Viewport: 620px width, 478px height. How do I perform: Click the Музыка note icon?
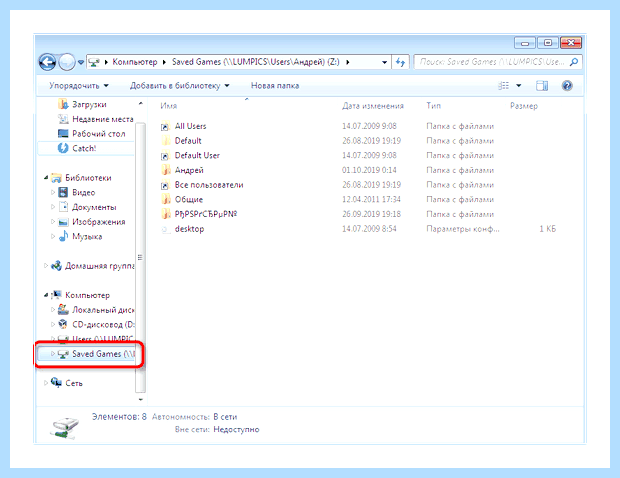click(x=63, y=236)
